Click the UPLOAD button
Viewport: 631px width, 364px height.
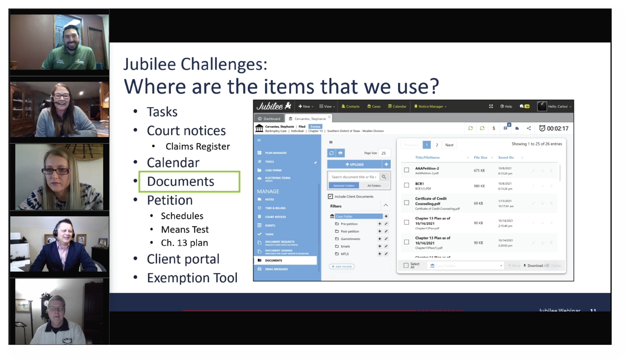pos(354,164)
